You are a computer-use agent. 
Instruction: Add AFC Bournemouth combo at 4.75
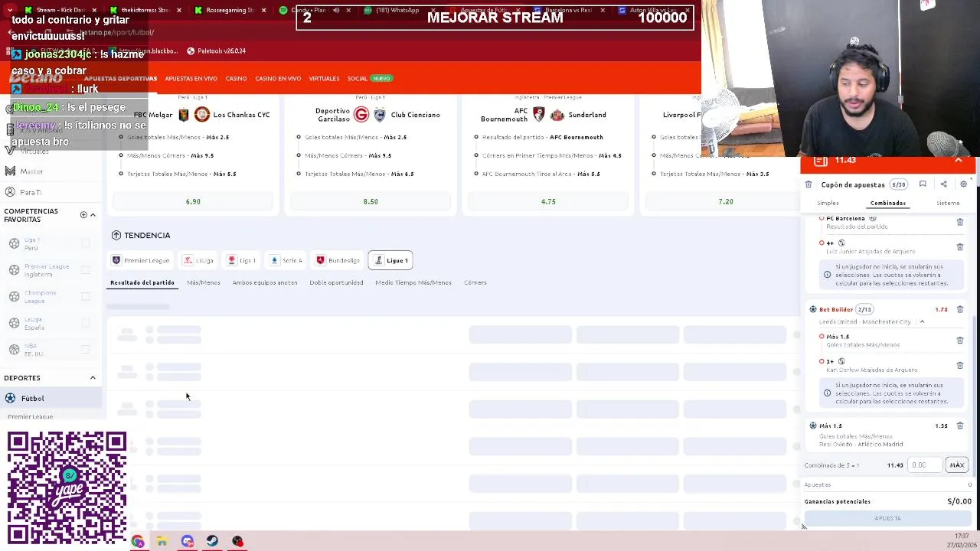point(548,201)
